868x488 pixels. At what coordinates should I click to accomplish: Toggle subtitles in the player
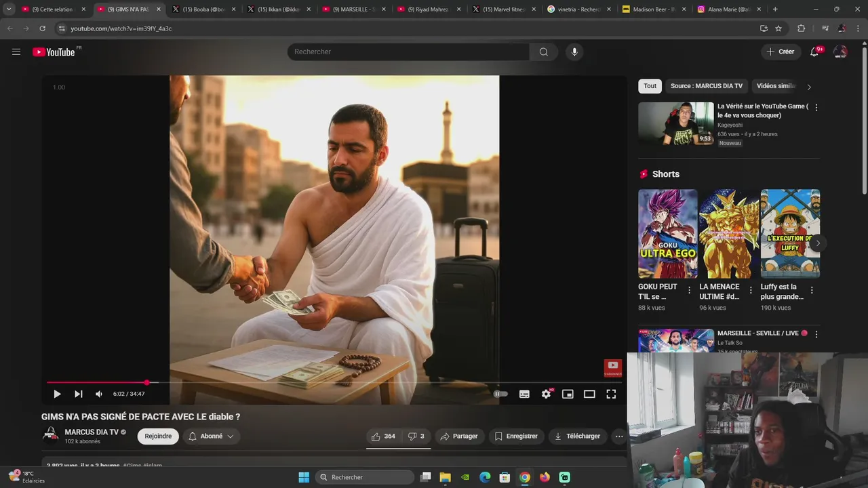pyautogui.click(x=524, y=394)
